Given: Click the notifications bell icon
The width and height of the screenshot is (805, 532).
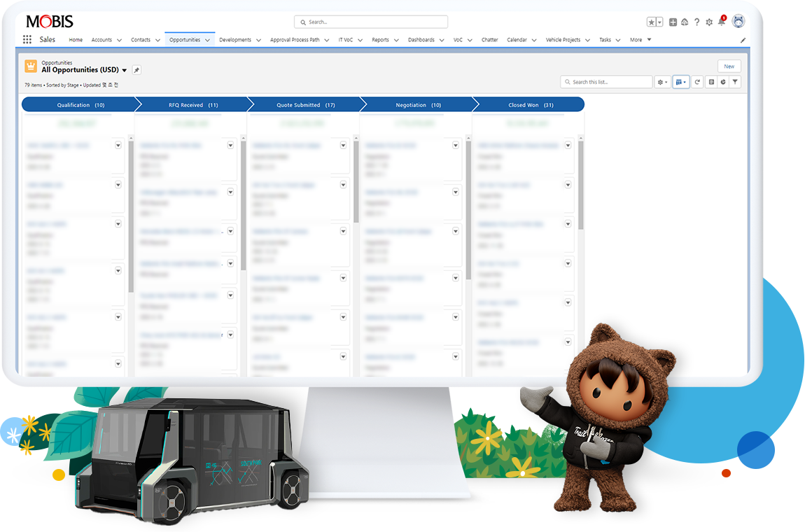Looking at the screenshot, I should pyautogui.click(x=722, y=22).
